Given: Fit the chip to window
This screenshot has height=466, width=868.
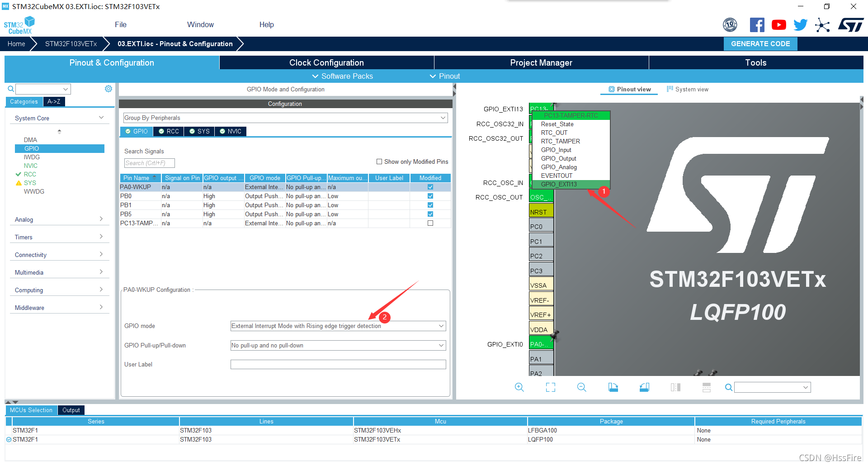Looking at the screenshot, I should click(551, 387).
